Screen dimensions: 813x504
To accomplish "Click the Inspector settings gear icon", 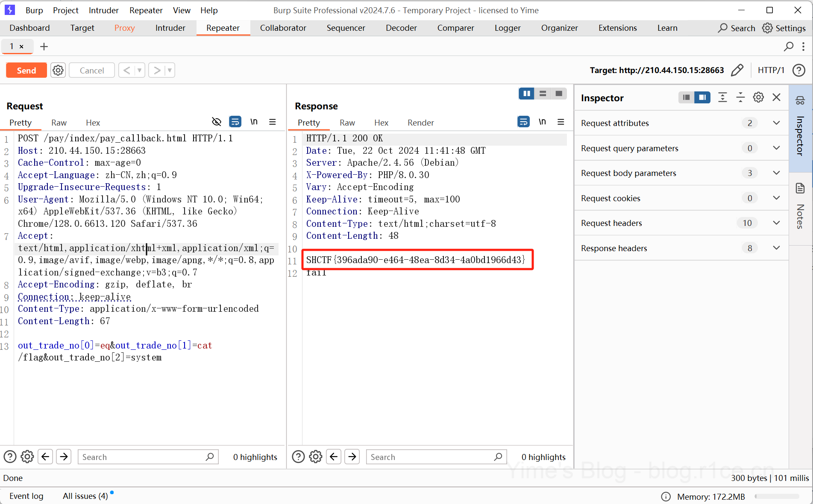I will point(758,97).
